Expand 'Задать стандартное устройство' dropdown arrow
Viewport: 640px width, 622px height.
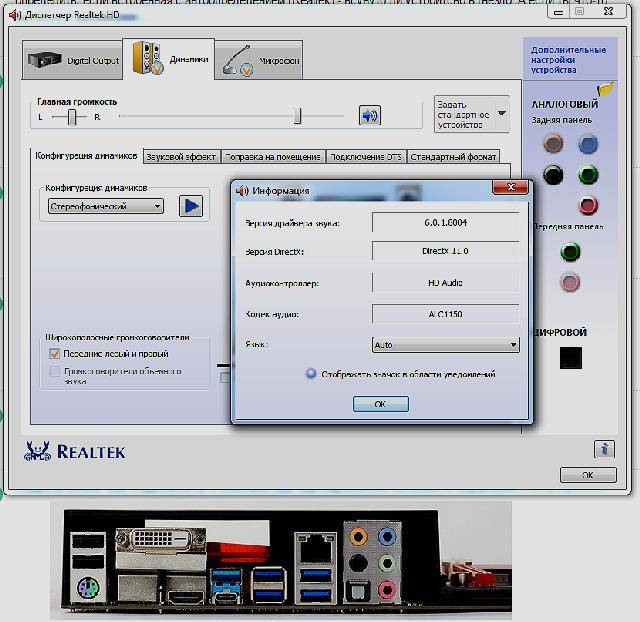[502, 113]
